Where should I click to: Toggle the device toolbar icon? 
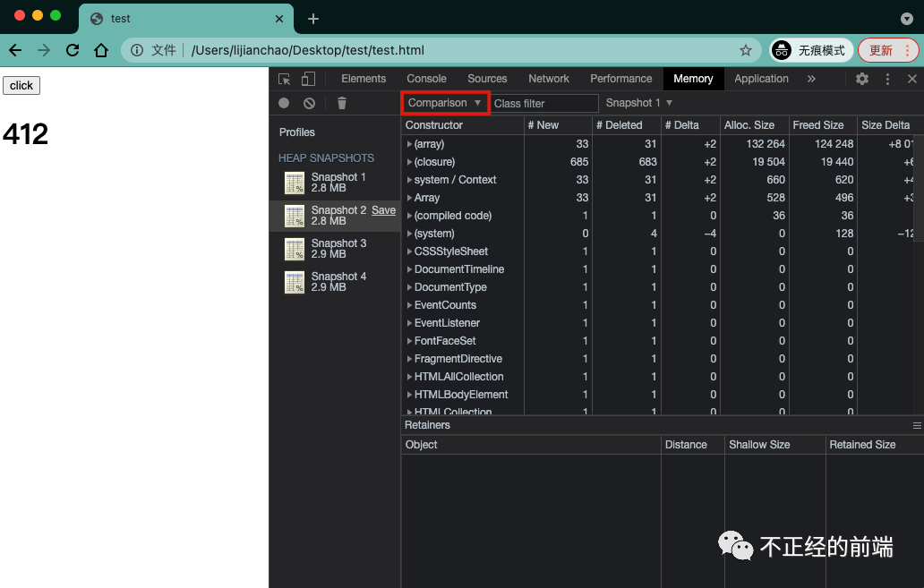[308, 79]
